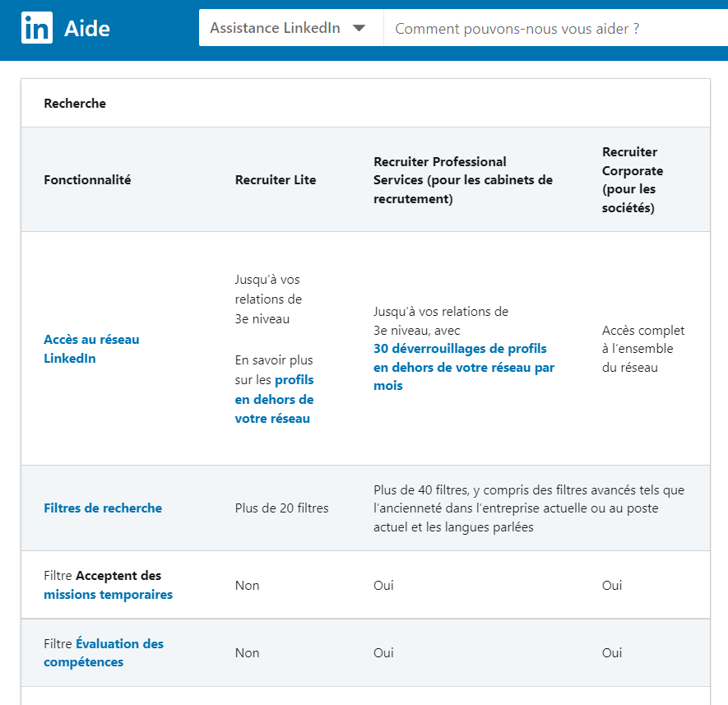
Task: Select the Recruiter Lite column header
Action: point(275,179)
